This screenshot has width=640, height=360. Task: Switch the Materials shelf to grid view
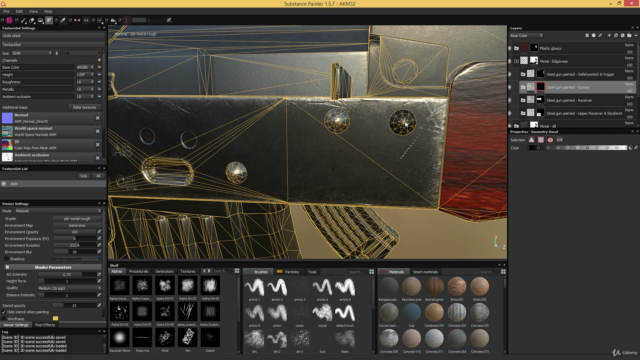pos(503,271)
